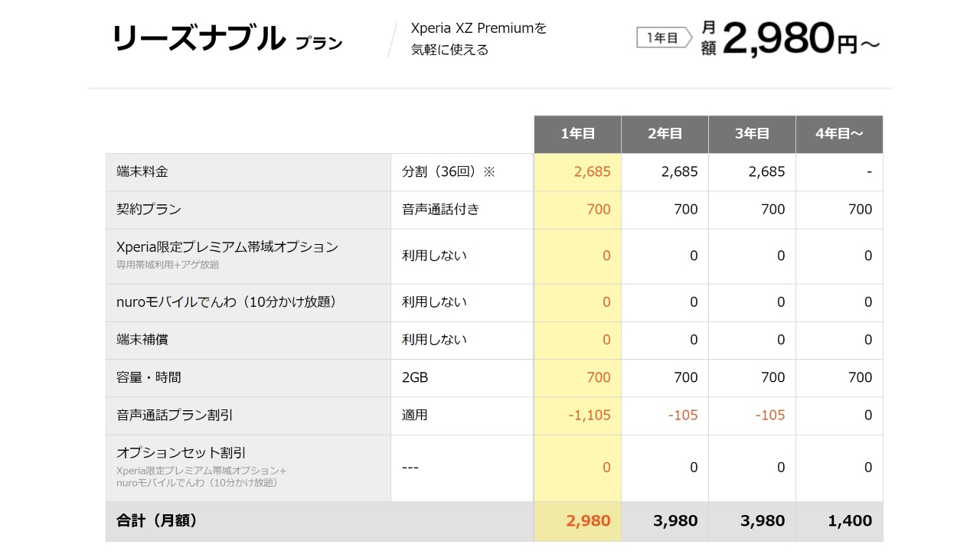Click 適用 in the 音声通話プラン割引 row
The height and width of the screenshot is (551, 980).
(x=415, y=415)
